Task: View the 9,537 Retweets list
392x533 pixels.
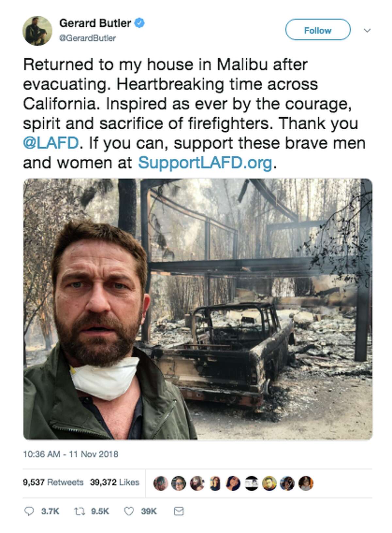Action: [53, 482]
